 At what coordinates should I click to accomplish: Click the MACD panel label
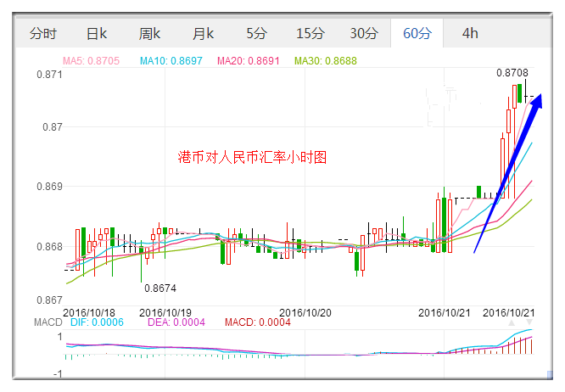point(48,322)
